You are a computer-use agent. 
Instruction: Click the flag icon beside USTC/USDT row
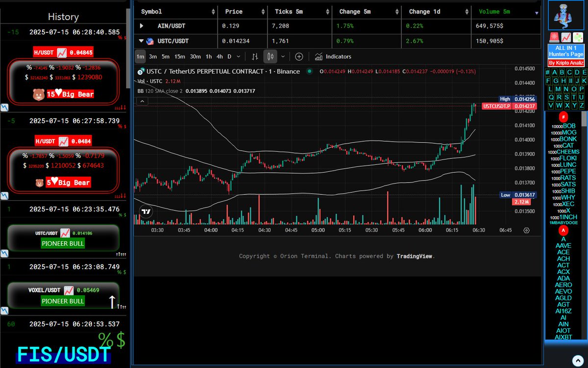(150, 41)
